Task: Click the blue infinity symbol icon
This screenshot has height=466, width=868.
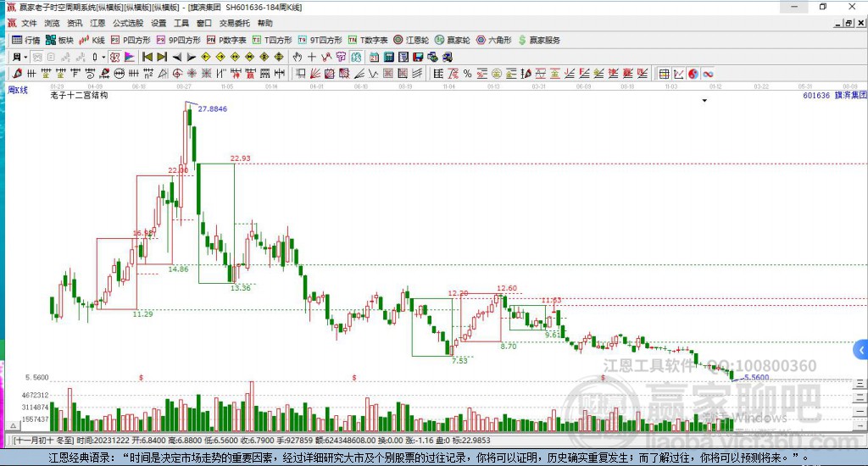Action: 708,74
